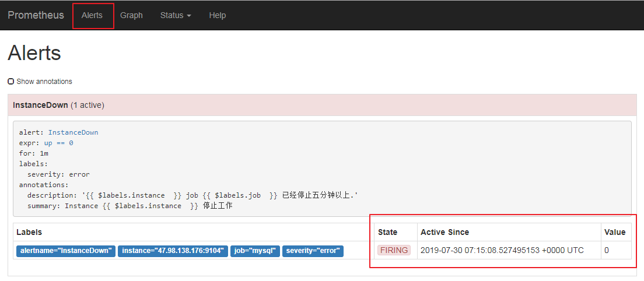Click the Labels column header
This screenshot has width=644, height=281.
[29, 232]
